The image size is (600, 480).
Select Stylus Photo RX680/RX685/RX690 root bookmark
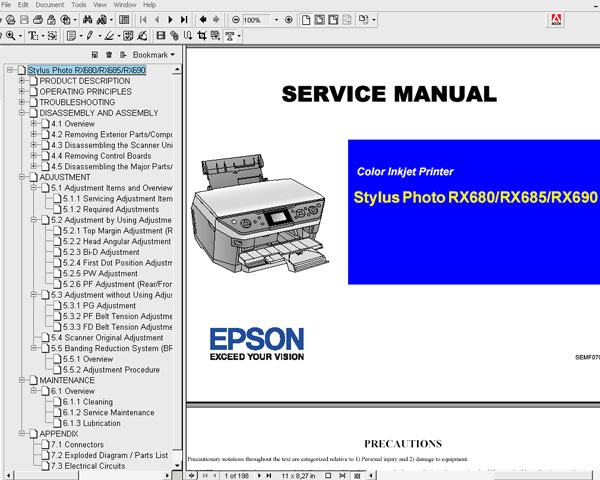pos(86,70)
